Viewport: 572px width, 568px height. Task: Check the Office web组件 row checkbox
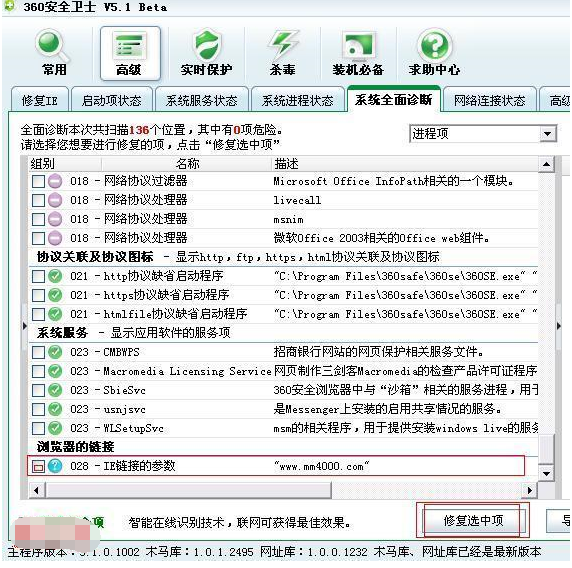coord(38,238)
